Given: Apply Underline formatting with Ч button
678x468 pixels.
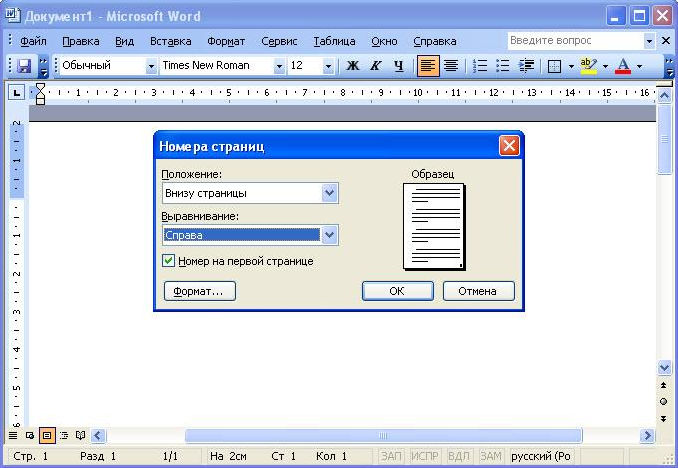Looking at the screenshot, I should (x=398, y=66).
